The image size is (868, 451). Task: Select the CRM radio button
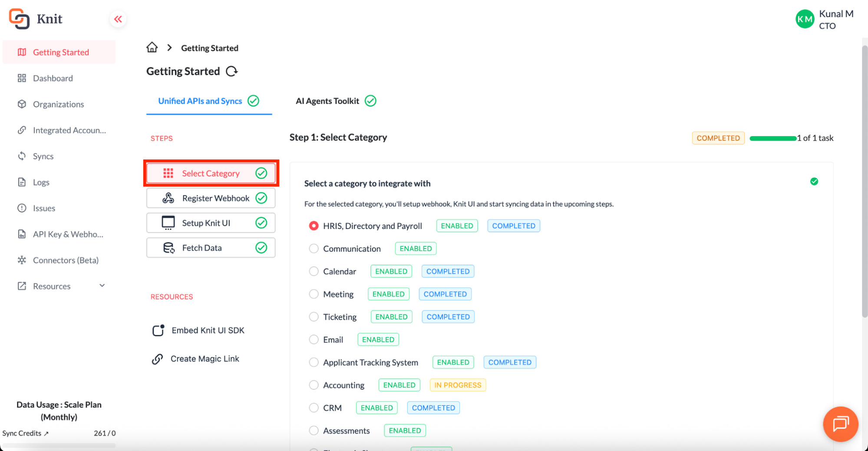click(314, 408)
